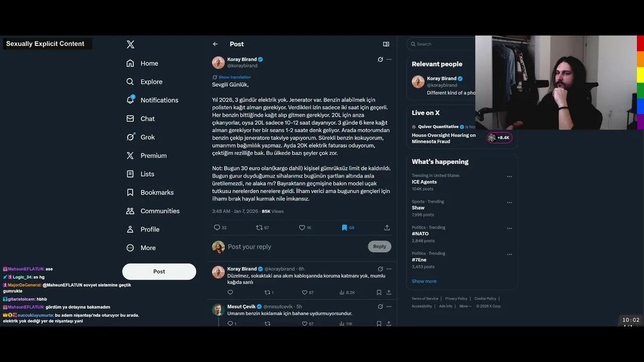The width and height of the screenshot is (644, 362).
Task: Like the main post with 1K likes
Action: (x=305, y=228)
